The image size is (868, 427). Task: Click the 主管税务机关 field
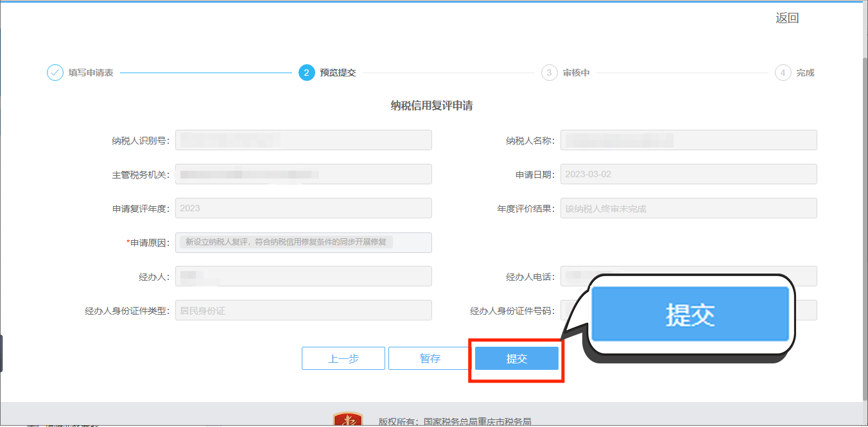304,174
